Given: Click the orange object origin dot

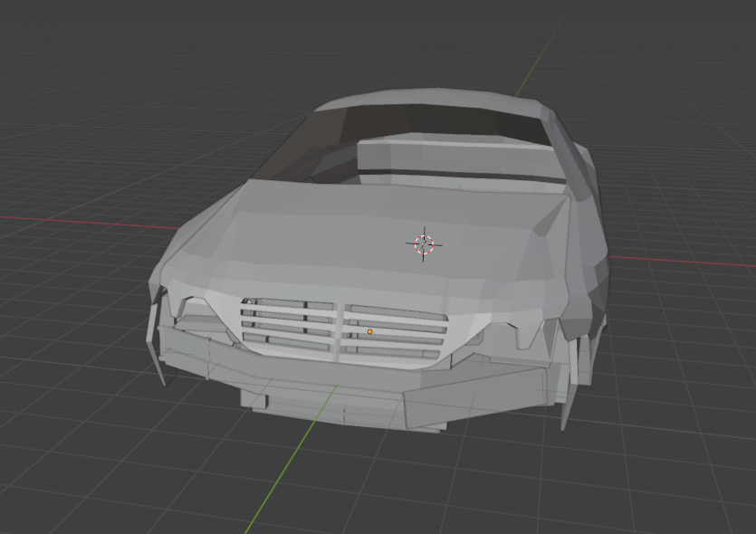Looking at the screenshot, I should pyautogui.click(x=370, y=332).
